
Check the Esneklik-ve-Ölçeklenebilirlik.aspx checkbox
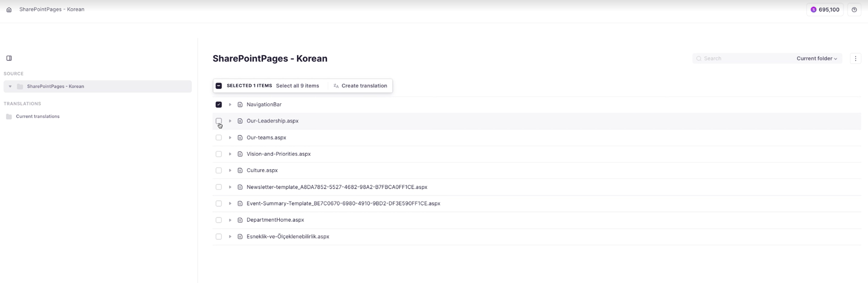[x=219, y=236]
